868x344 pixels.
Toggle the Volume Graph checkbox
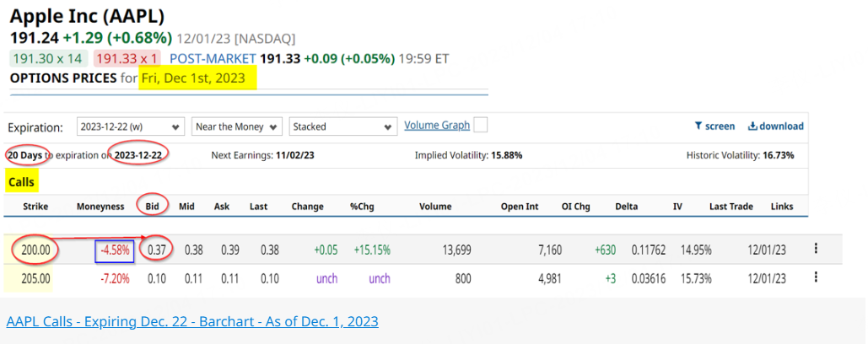tap(481, 126)
